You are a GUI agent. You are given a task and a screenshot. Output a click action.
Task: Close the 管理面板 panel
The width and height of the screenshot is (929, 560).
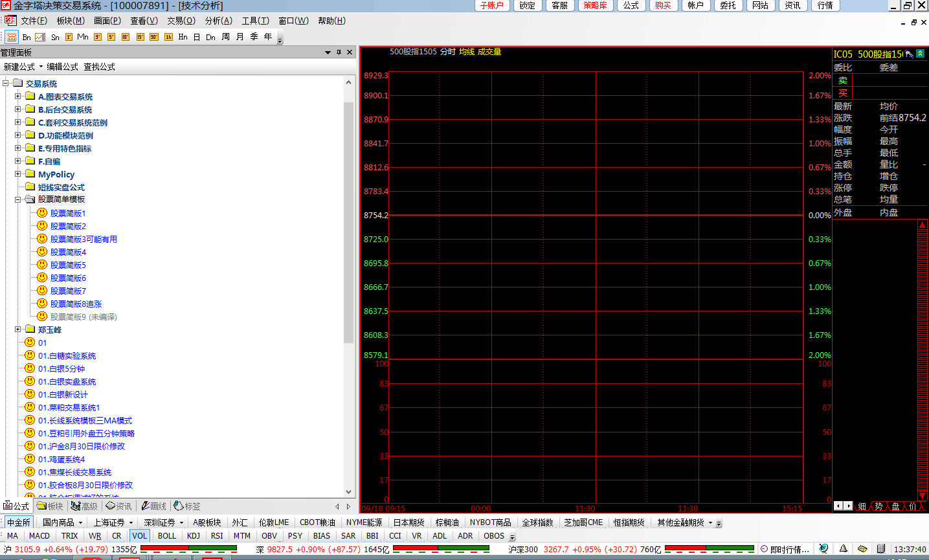tap(350, 52)
